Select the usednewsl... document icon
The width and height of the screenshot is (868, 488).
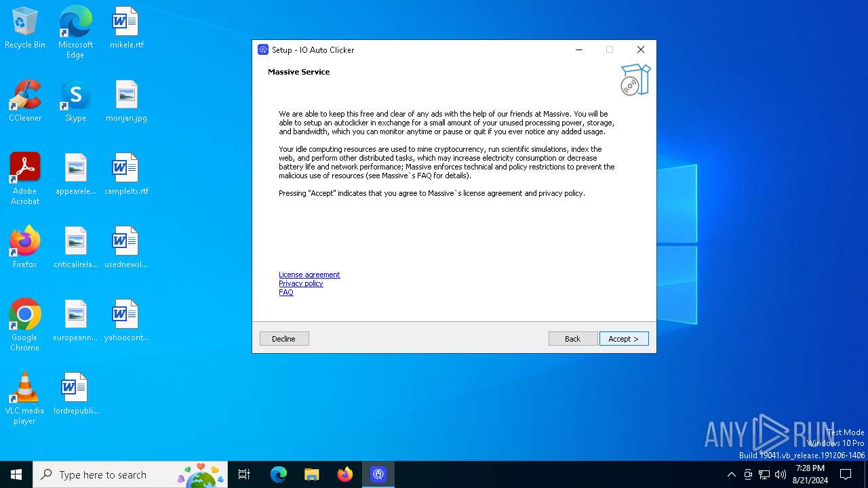click(x=126, y=248)
